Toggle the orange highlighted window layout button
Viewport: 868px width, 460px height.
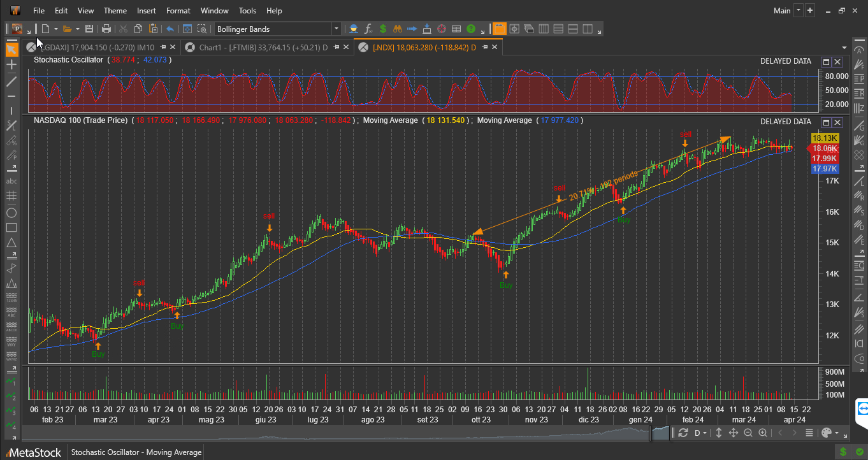(x=499, y=29)
